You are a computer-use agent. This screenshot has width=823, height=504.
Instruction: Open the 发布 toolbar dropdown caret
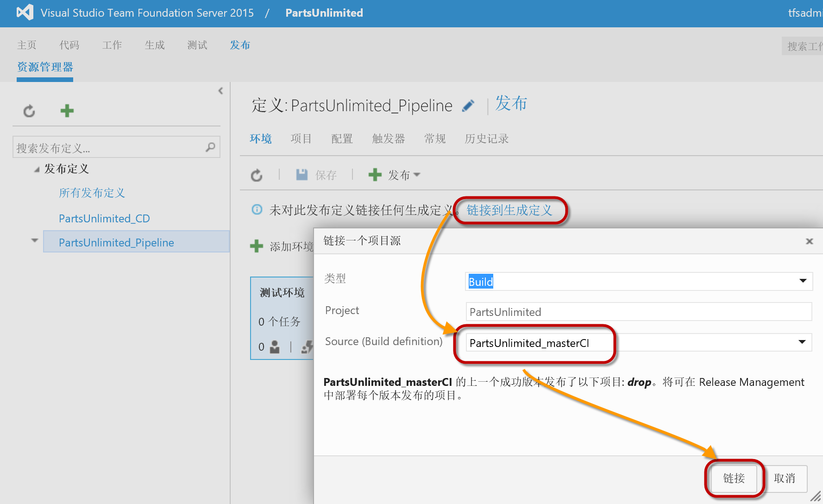pyautogui.click(x=417, y=175)
